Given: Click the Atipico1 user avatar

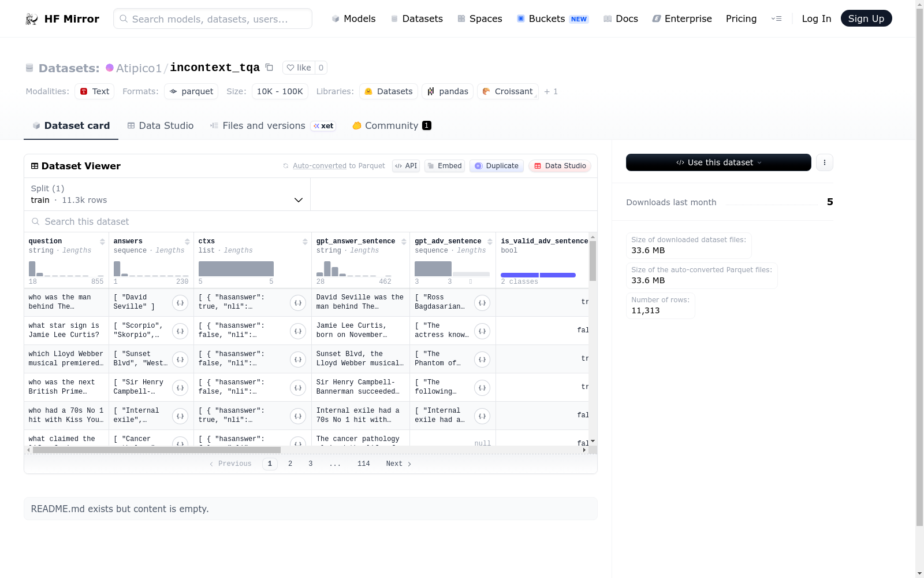Looking at the screenshot, I should coord(110,68).
